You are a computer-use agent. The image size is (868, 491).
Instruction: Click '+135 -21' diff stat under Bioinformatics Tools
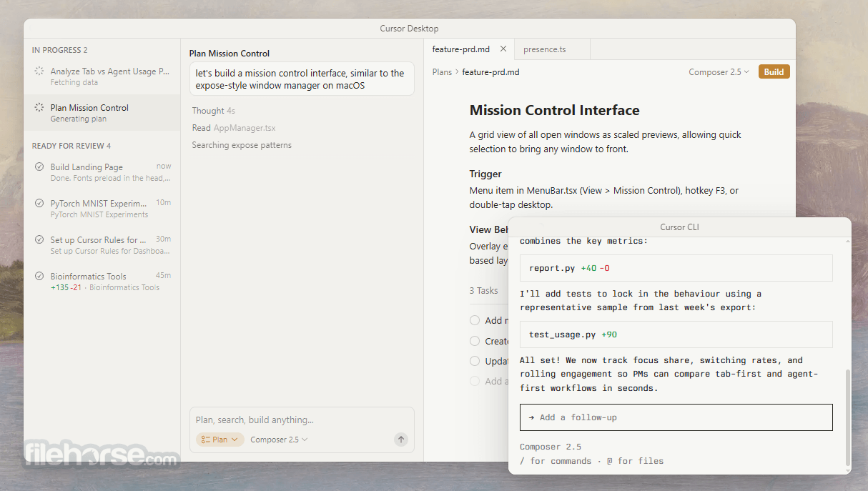coord(66,287)
